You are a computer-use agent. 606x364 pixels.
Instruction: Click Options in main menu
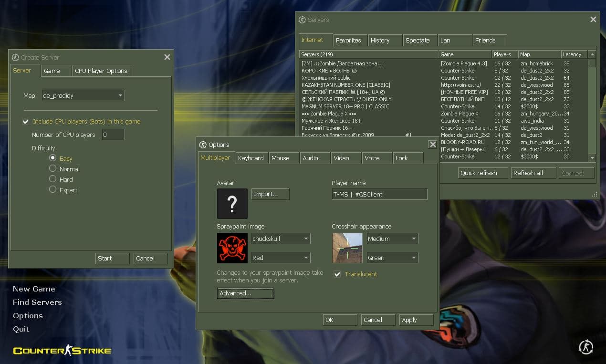coord(28,315)
